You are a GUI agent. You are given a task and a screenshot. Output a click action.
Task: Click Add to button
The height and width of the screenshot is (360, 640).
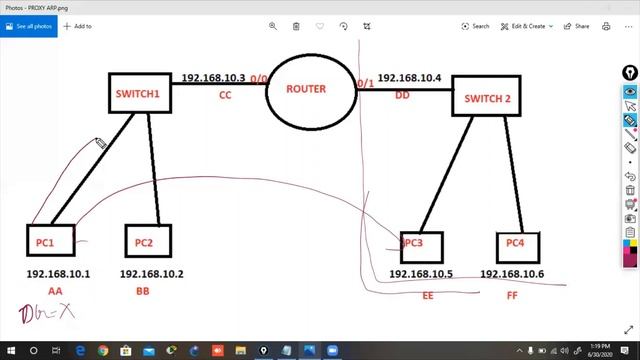(78, 26)
